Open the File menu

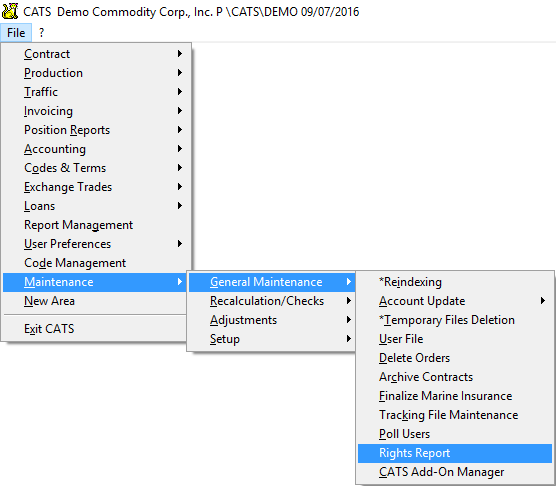coord(16,33)
